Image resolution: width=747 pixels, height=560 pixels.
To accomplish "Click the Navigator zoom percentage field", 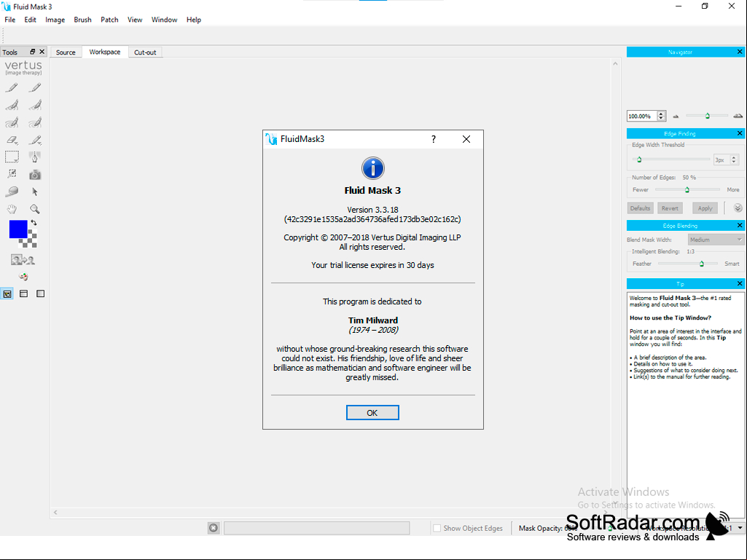I will [641, 117].
